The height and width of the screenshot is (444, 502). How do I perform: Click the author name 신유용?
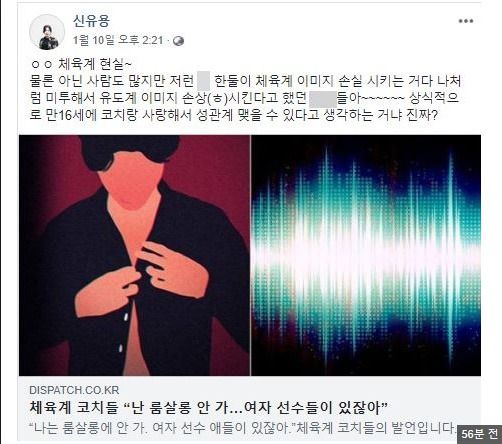coord(91,21)
